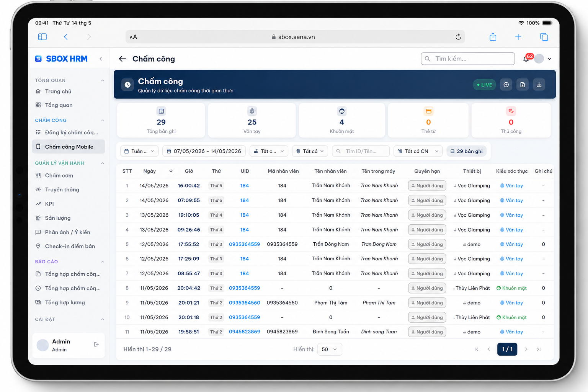Viewport: 588px width, 392px height.
Task: Reload the sbox.sana.vn page
Action: tap(458, 37)
